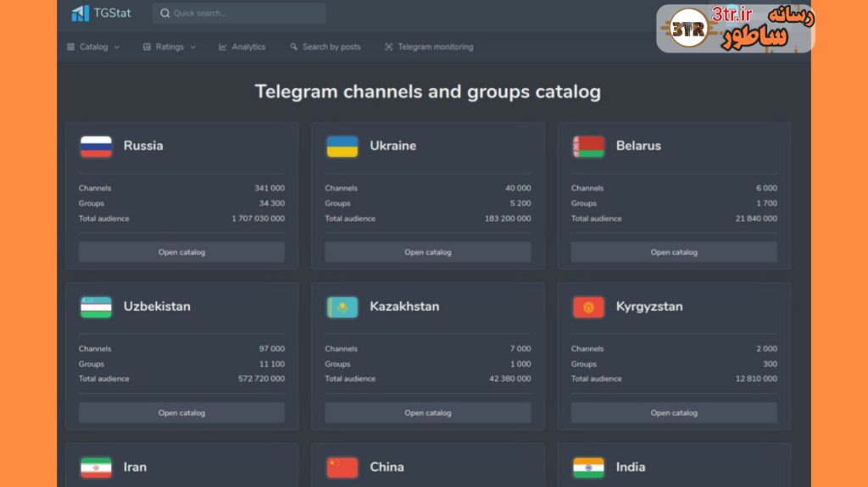Click the Ukraine country title link
The image size is (868, 487).
click(392, 146)
